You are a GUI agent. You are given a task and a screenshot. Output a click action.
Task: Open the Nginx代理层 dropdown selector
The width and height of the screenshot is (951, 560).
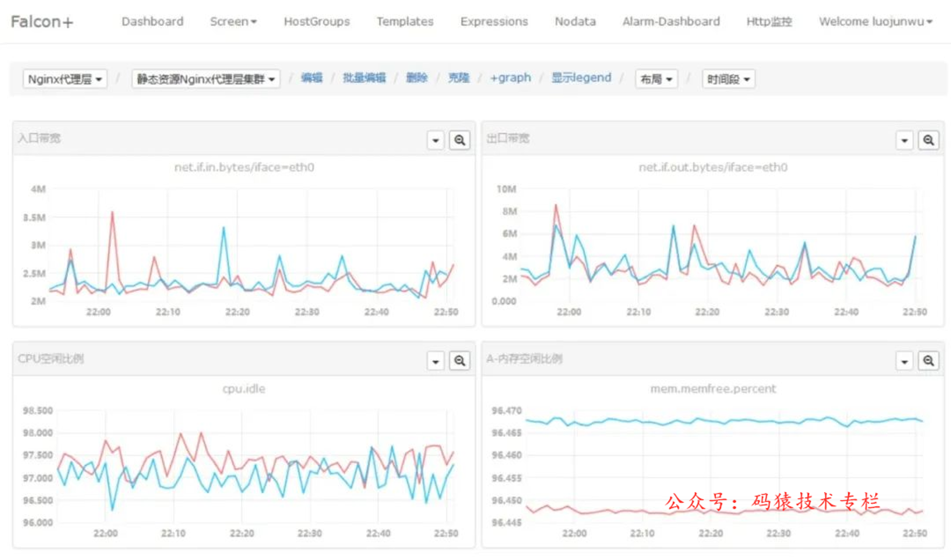(65, 79)
